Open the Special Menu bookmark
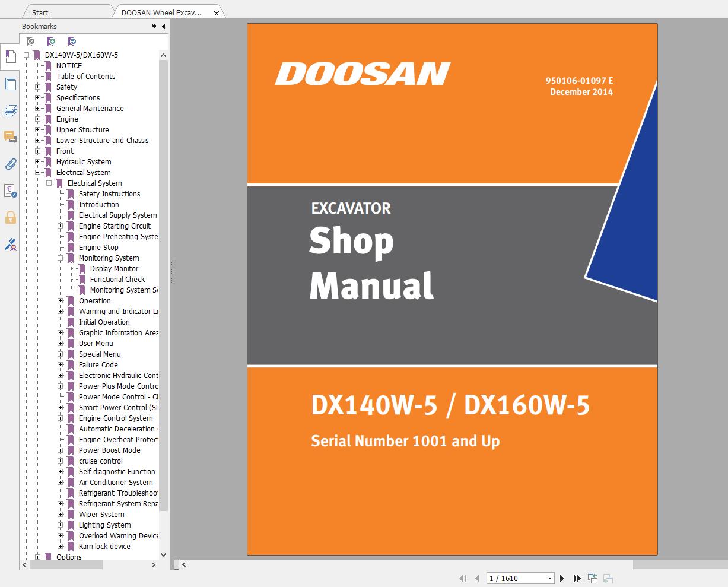The width and height of the screenshot is (728, 587). [x=100, y=354]
